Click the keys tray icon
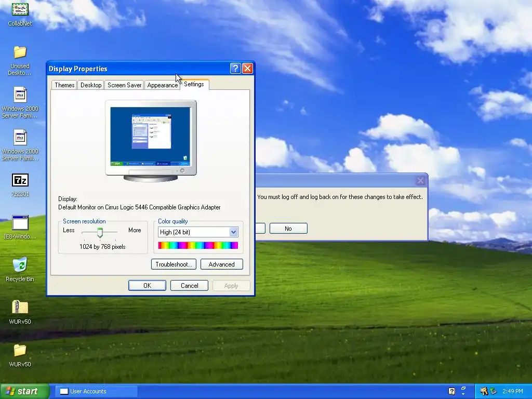532x399 pixels. click(x=484, y=391)
